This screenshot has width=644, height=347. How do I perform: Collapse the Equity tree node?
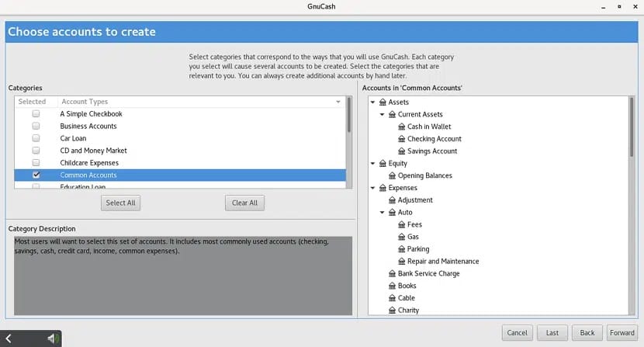373,163
